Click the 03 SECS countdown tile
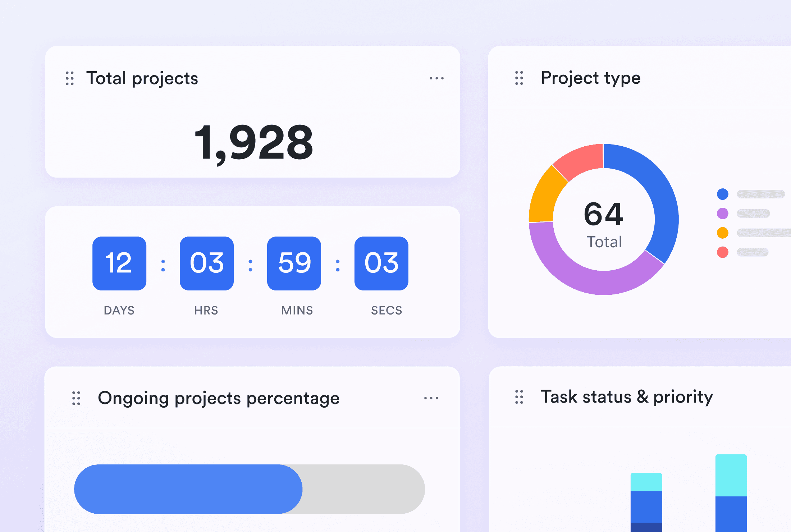This screenshot has height=532, width=791. 381,263
